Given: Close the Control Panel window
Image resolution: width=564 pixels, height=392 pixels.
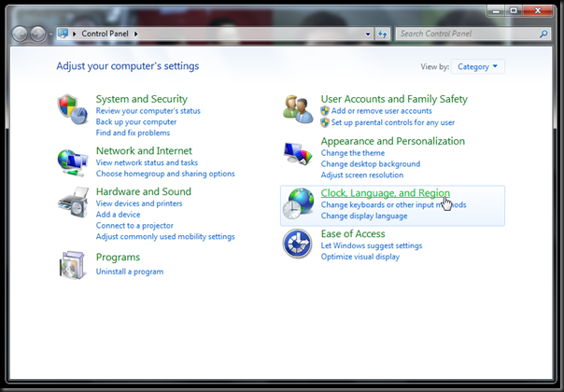Looking at the screenshot, I should 538,11.
